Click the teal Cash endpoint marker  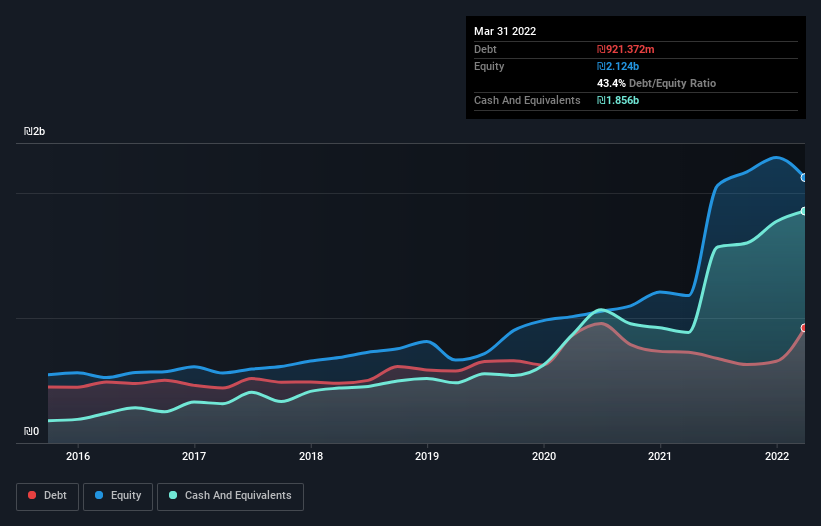point(804,211)
